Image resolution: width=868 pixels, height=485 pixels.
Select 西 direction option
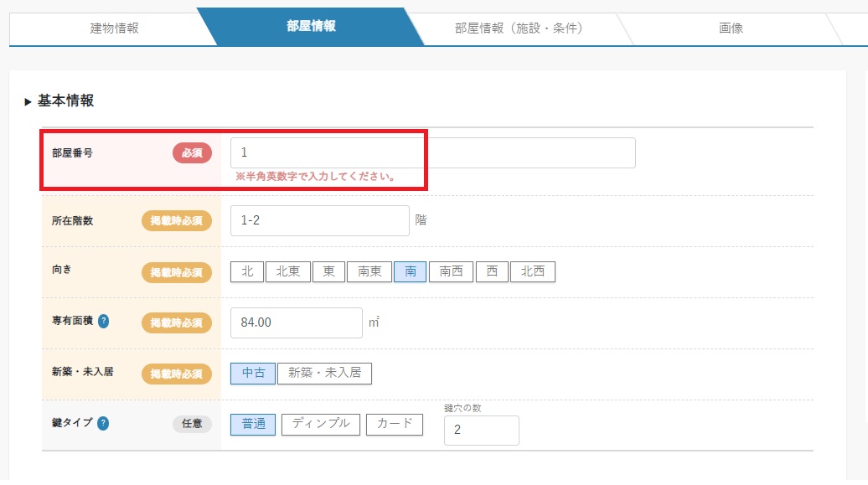(x=492, y=271)
